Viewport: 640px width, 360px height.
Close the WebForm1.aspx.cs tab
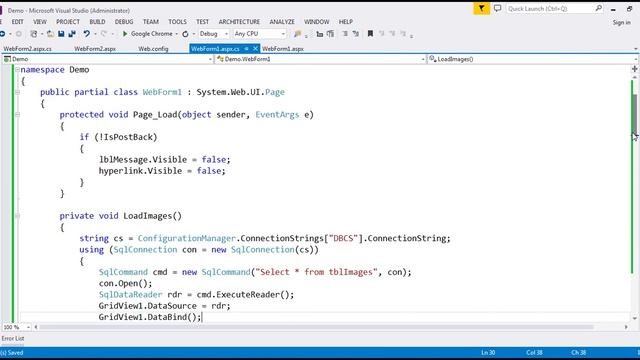(x=256, y=49)
